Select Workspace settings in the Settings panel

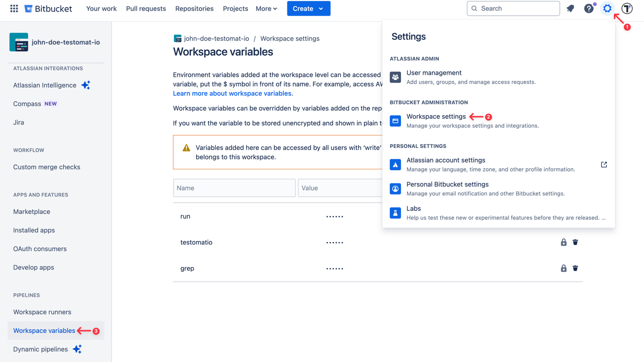pos(436,116)
